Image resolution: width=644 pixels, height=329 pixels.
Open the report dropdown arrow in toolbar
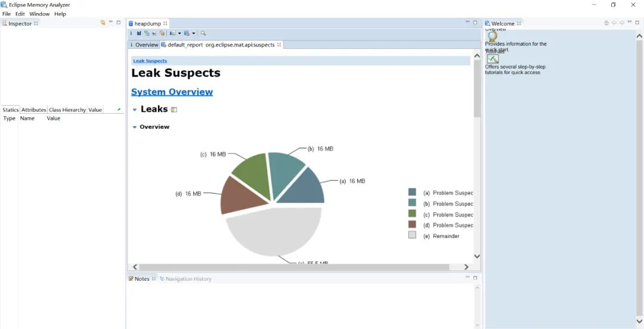[179, 33]
